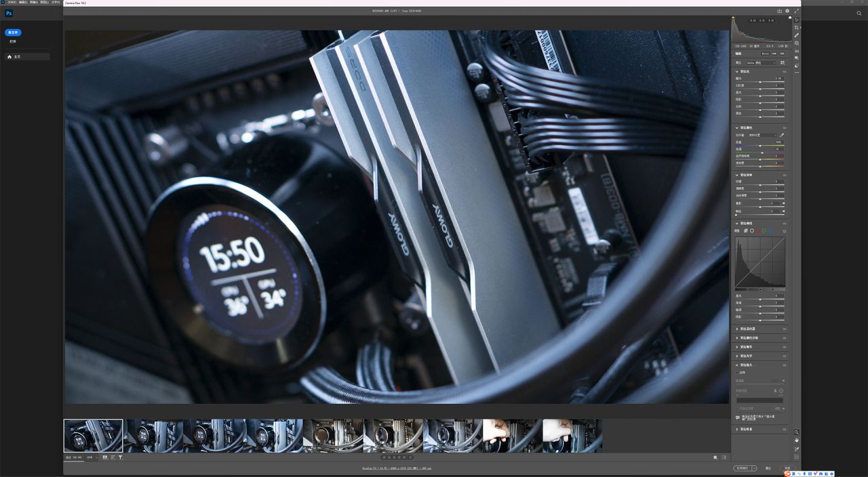Toggle visibility eye of Light panel
Viewport: 868px width, 477px height.
(785, 71)
